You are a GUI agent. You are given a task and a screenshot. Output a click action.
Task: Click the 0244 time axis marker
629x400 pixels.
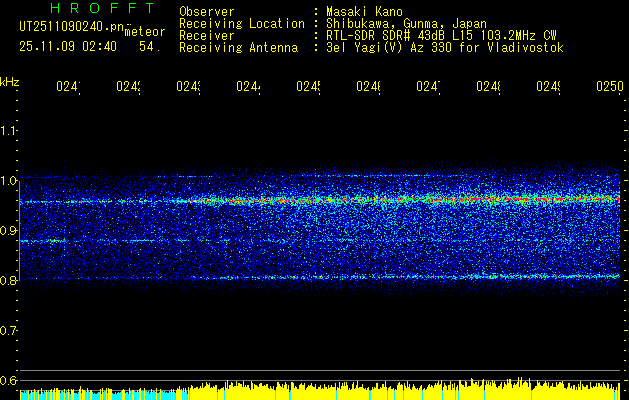[248, 87]
